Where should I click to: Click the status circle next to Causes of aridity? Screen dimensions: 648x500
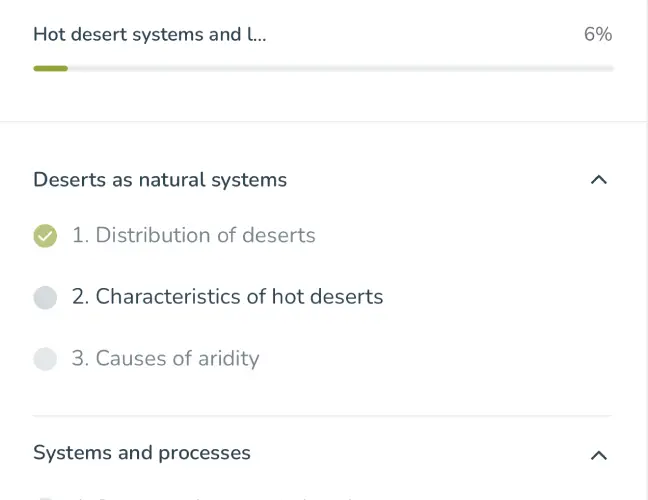click(x=45, y=359)
